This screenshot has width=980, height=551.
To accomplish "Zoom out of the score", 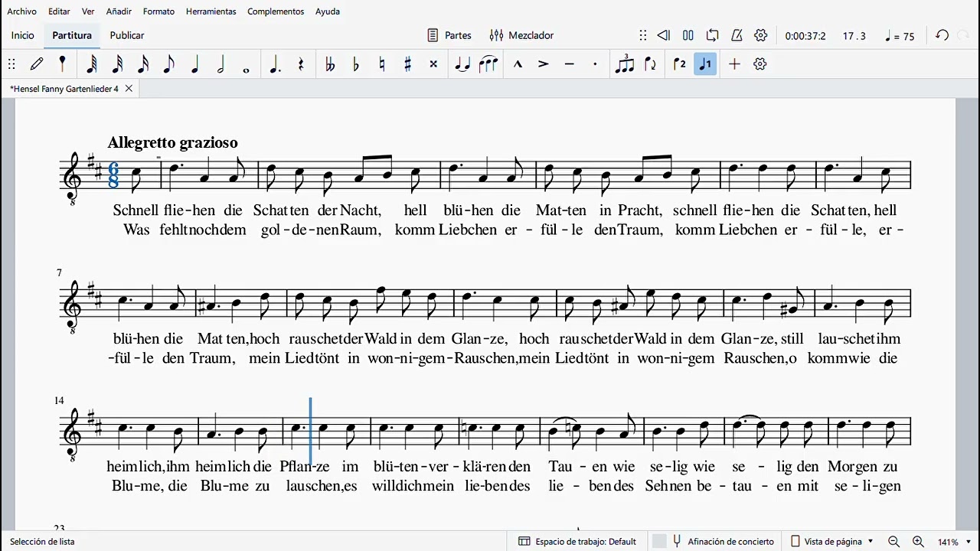I will (x=893, y=542).
